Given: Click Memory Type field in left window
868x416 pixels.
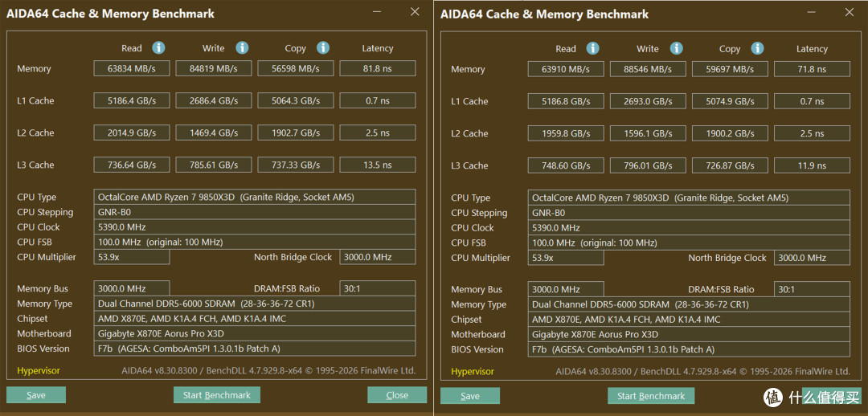Looking at the screenshot, I should coord(255,304).
